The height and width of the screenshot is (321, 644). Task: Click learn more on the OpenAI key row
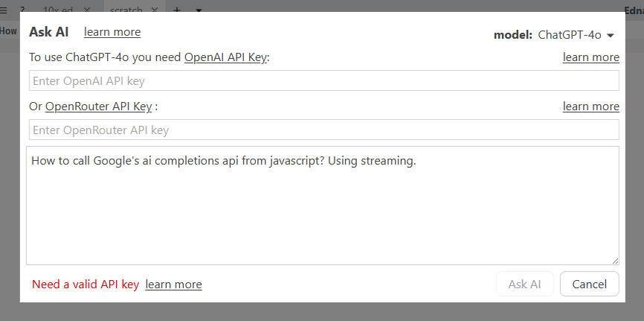pos(590,57)
